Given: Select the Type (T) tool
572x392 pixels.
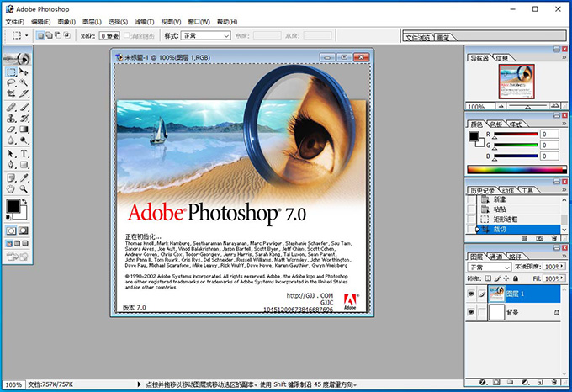Looking at the screenshot, I should pos(24,154).
